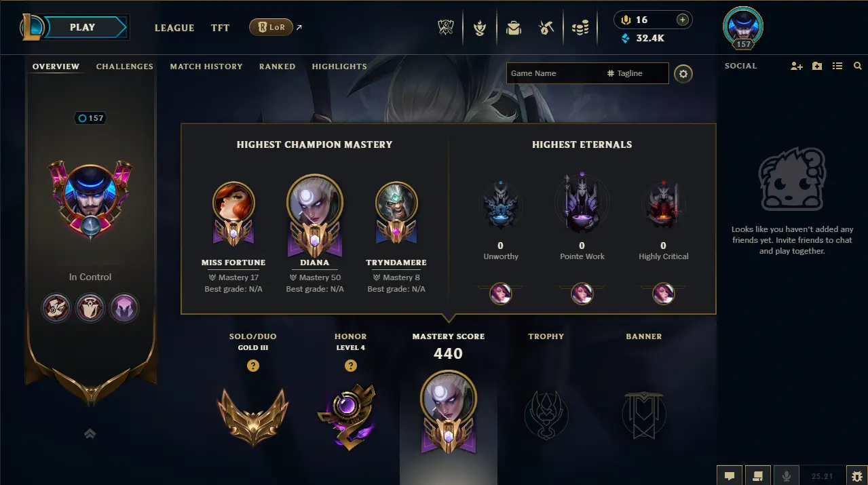The image size is (868, 485).
Task: Search friends with the magnifier icon
Action: pos(858,66)
